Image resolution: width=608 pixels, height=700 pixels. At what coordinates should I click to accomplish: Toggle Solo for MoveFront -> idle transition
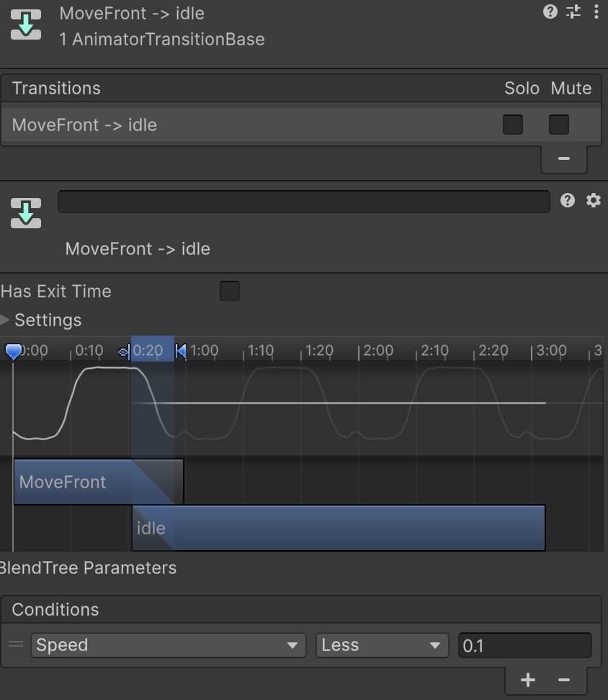pos(513,125)
